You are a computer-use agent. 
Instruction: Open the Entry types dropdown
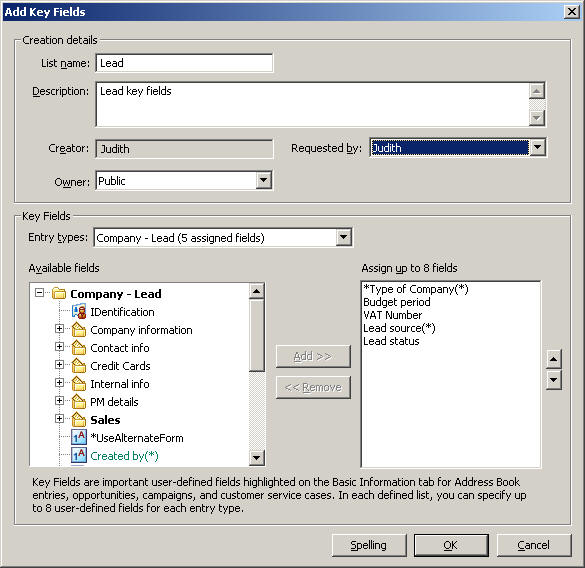click(343, 237)
